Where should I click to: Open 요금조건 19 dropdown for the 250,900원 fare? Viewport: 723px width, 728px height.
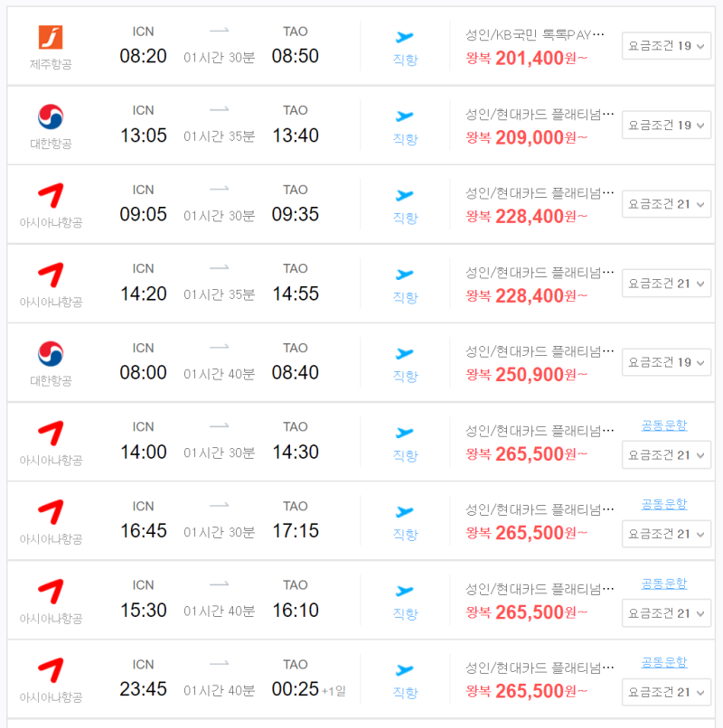(666, 362)
